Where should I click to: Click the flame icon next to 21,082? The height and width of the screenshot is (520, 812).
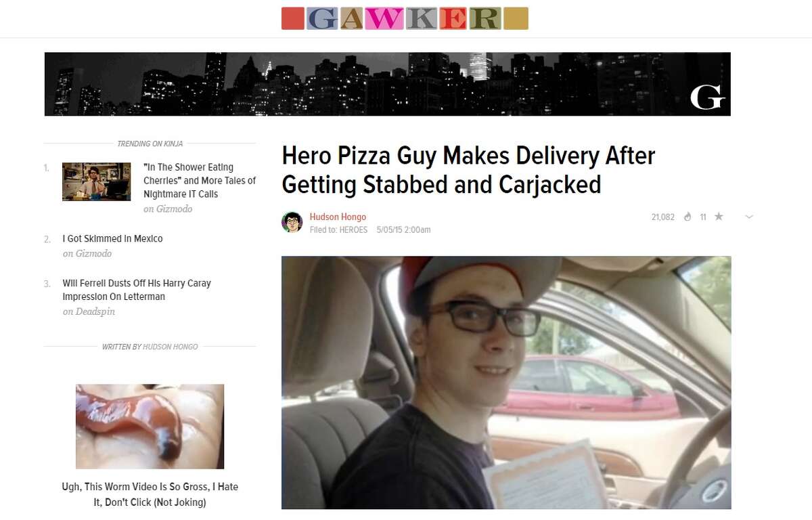(x=687, y=217)
